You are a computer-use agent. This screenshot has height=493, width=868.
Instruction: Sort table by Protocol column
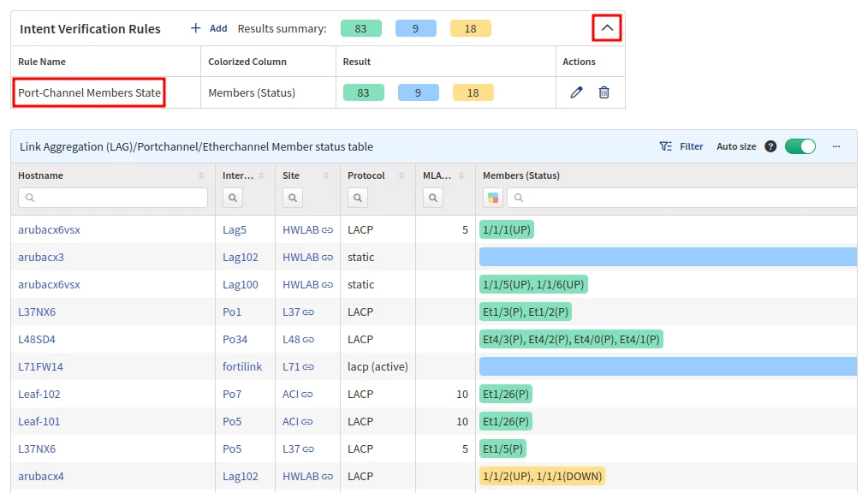[x=401, y=175]
